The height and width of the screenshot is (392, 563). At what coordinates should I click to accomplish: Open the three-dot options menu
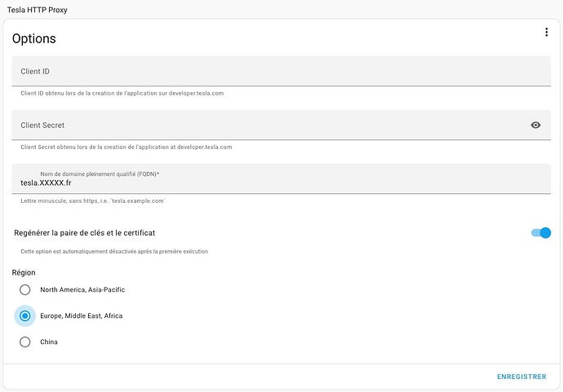coord(546,33)
